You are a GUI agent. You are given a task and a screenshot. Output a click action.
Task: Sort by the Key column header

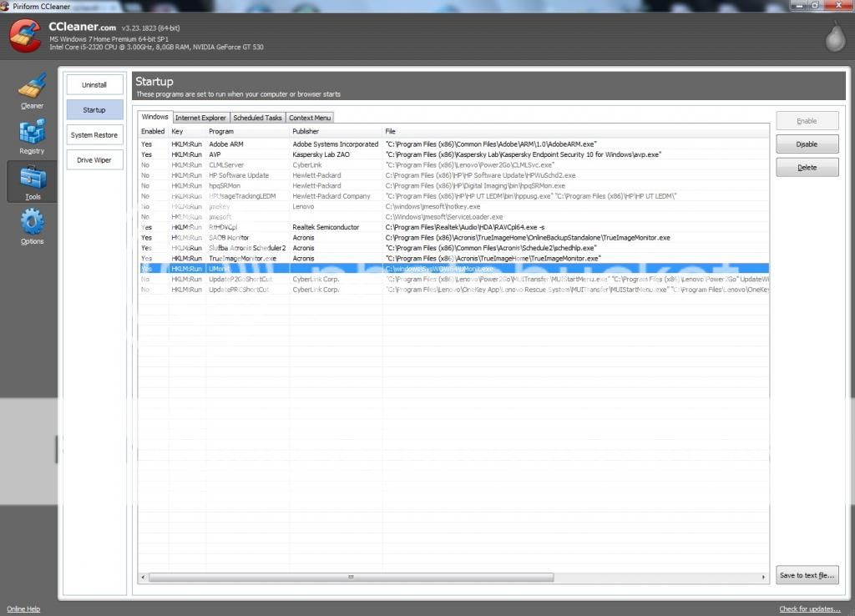188,131
